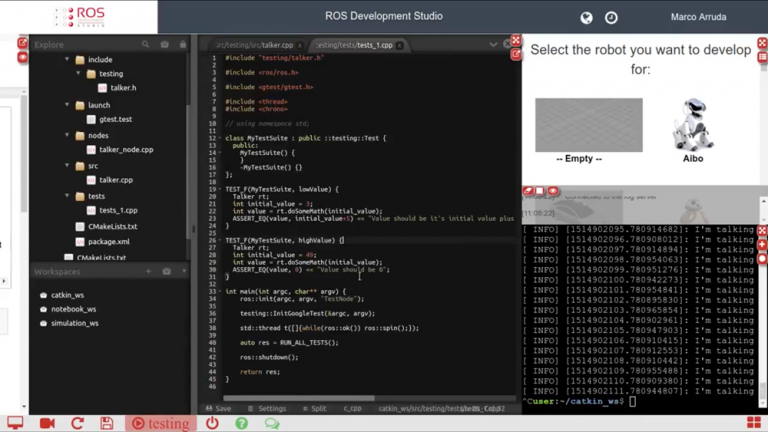Click the red power button icon
Viewport: 768px width, 432px height.
point(212,423)
